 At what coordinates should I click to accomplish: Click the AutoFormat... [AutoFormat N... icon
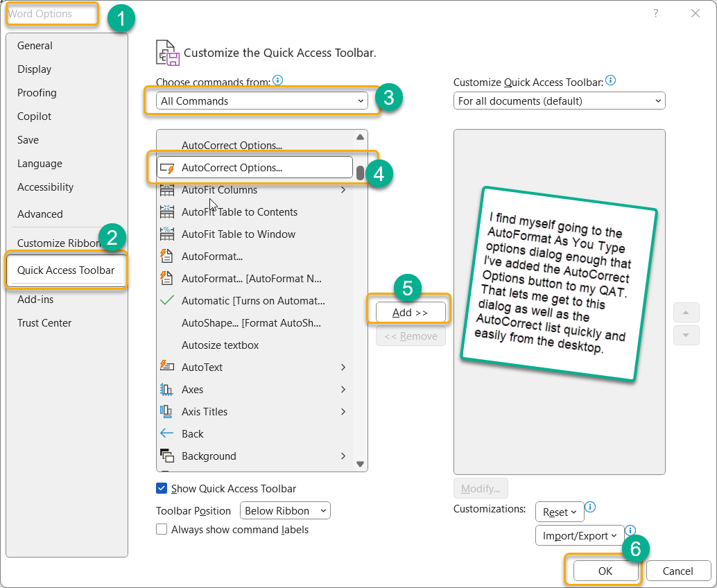pos(167,279)
